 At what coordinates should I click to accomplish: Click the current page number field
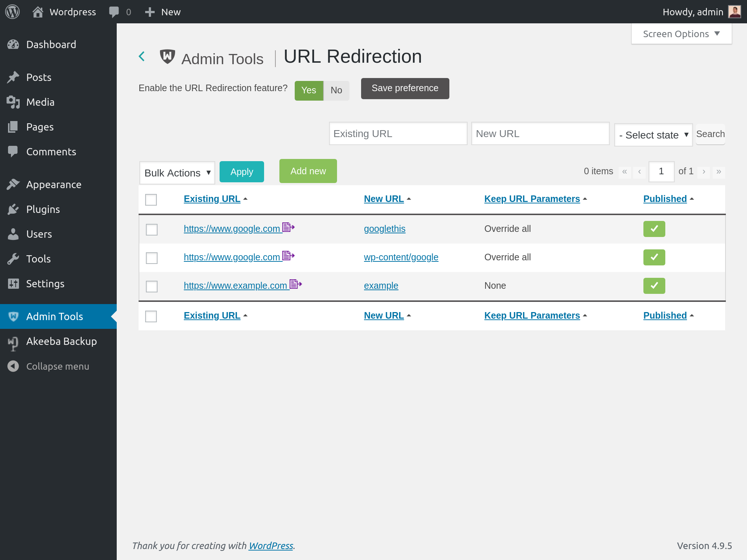click(661, 171)
